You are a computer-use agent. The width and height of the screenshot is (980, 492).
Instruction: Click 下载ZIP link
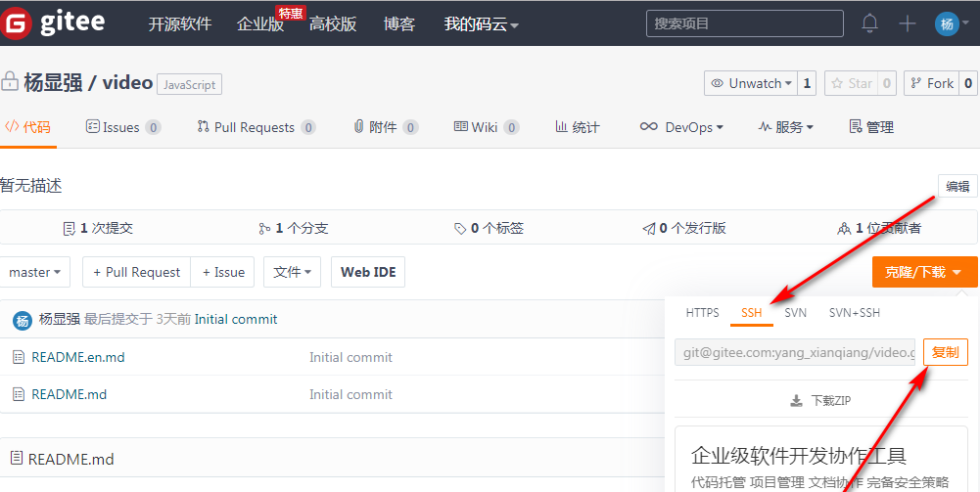tap(820, 400)
